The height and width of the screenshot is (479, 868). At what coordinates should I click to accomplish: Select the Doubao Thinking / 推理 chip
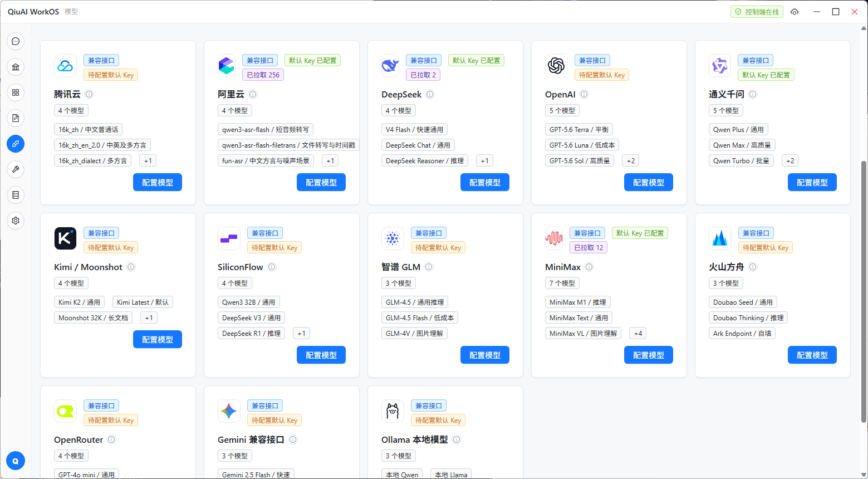[748, 317]
